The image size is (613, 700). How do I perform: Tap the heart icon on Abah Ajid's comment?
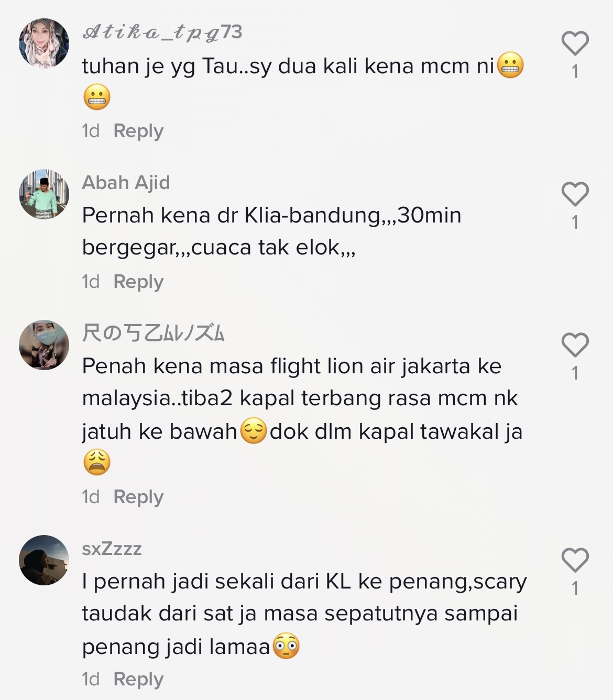575,194
